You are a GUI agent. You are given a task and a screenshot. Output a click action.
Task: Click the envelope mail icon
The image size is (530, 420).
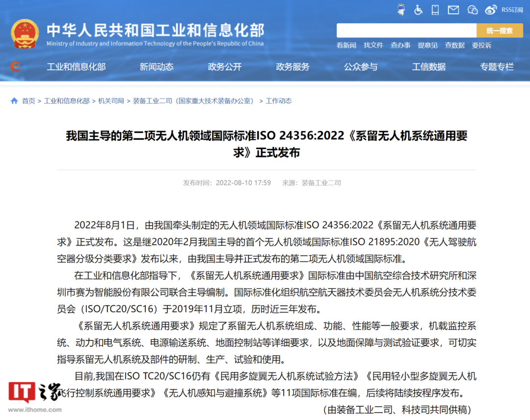[453, 10]
